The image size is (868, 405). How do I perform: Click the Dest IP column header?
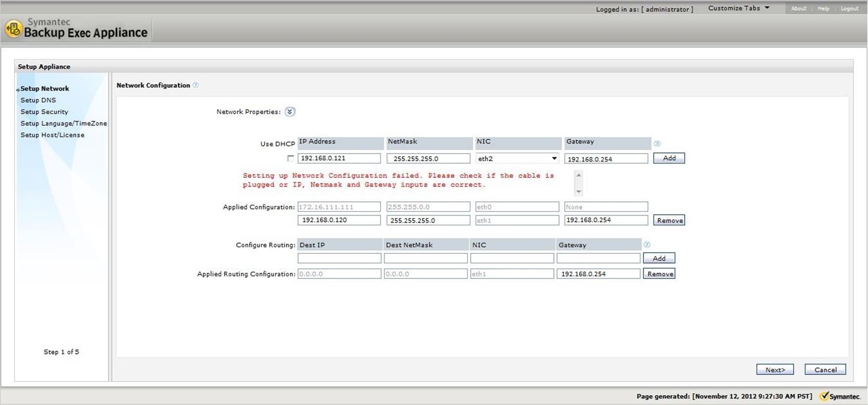[x=339, y=245]
